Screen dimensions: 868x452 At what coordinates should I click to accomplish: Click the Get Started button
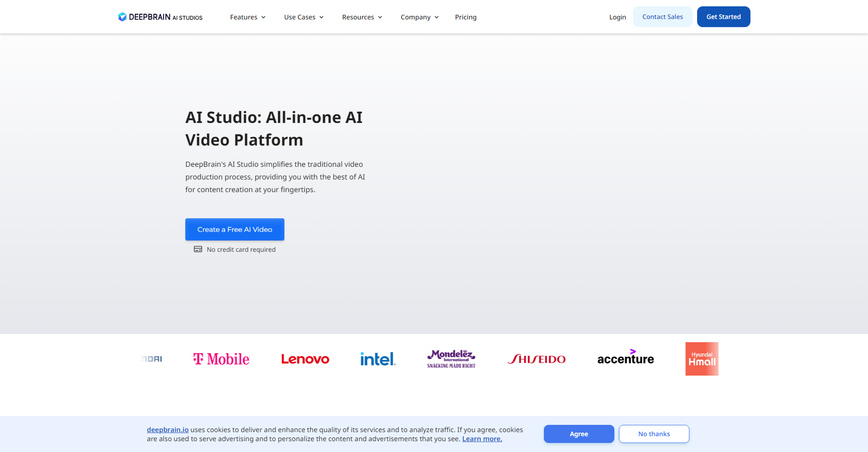point(723,17)
